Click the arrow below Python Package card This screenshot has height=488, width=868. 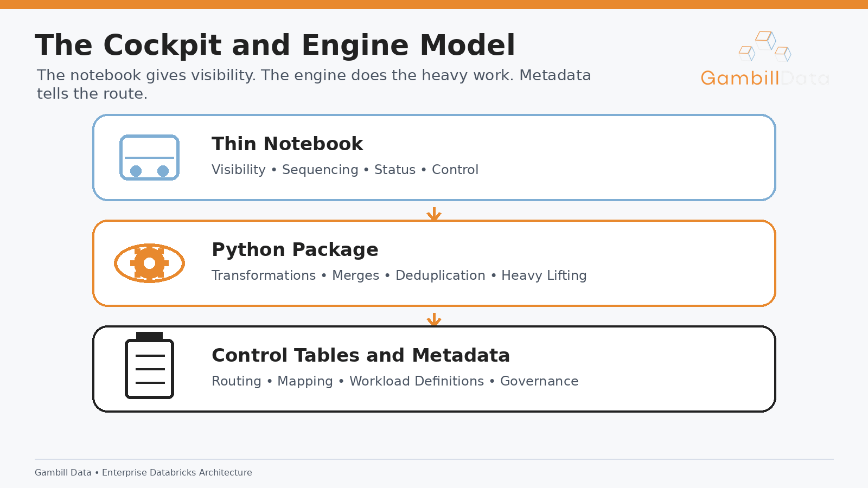pyautogui.click(x=434, y=319)
